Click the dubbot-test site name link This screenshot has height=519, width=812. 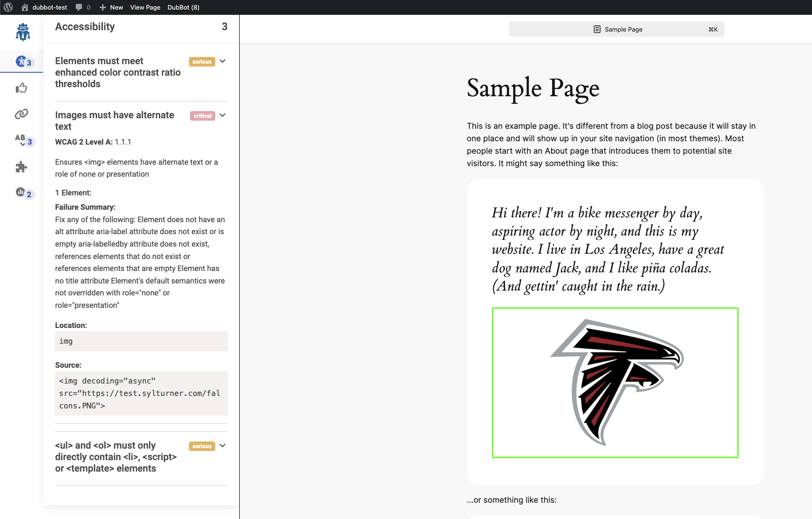(49, 7)
